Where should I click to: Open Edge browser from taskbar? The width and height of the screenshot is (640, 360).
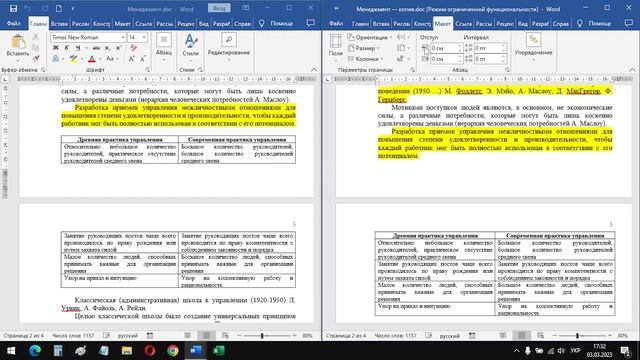(35, 351)
